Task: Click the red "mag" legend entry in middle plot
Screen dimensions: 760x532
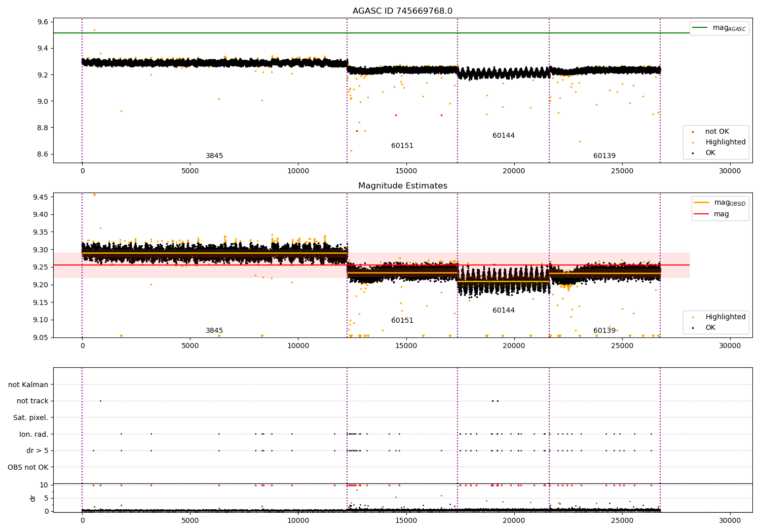Action: point(711,214)
